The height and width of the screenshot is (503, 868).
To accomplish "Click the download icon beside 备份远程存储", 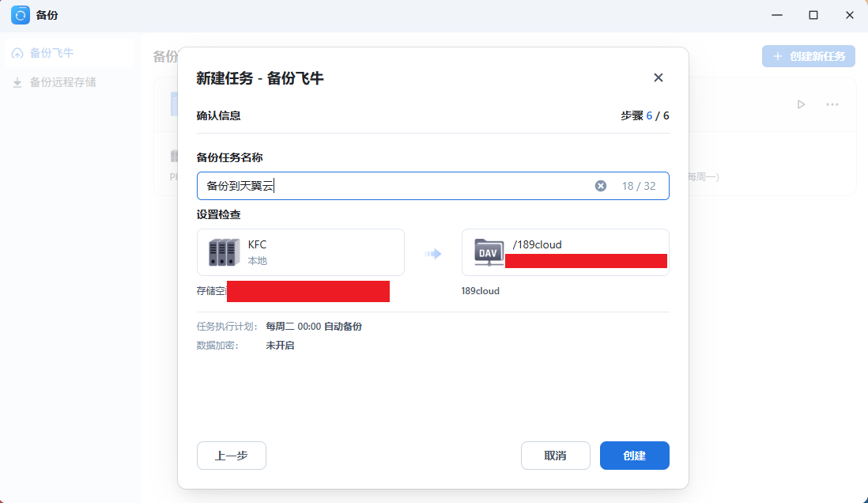I will pyautogui.click(x=17, y=82).
